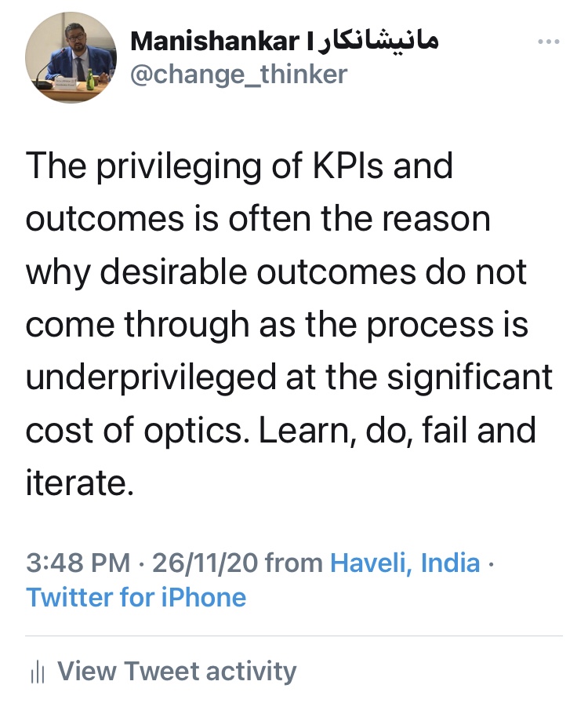Open View Tweet activity
This screenshot has height=703, width=588.
coord(177,672)
